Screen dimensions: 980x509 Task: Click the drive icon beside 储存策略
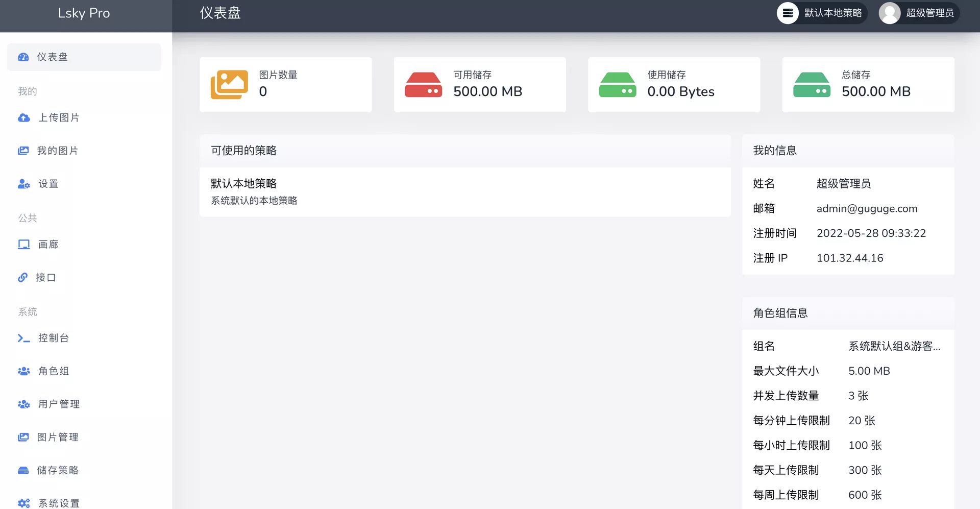(23, 470)
